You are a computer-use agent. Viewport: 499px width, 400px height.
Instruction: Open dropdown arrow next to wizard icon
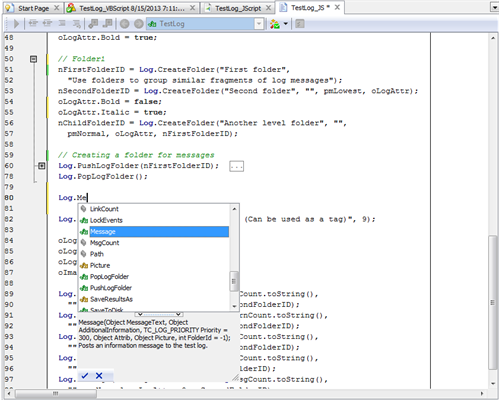[x=286, y=24]
